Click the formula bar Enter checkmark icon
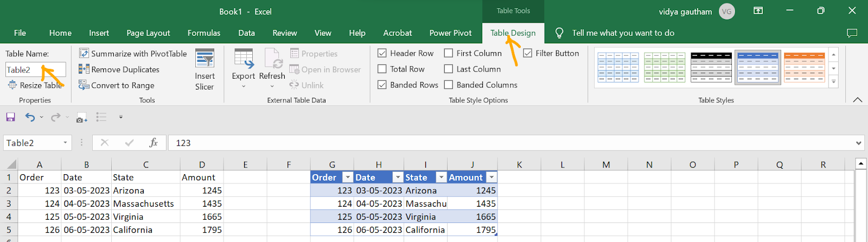 [x=129, y=143]
